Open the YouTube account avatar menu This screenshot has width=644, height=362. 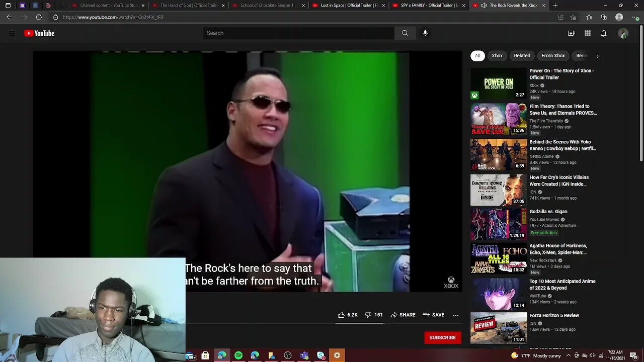(x=623, y=33)
